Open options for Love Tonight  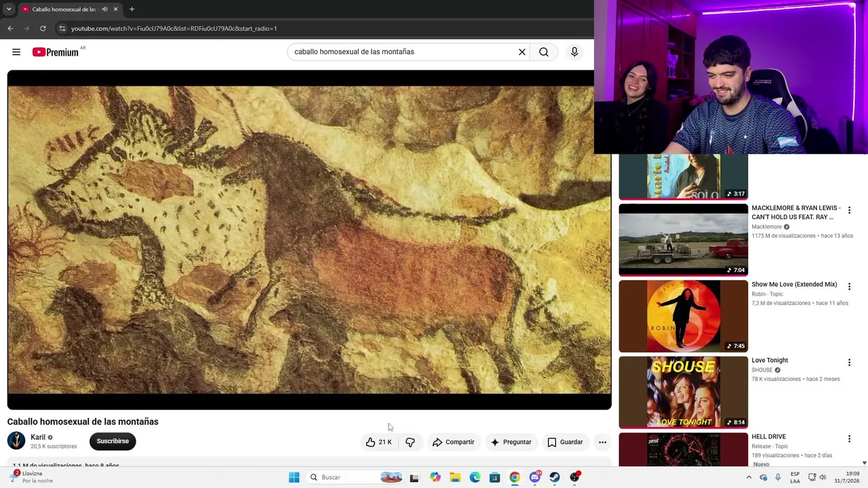point(849,363)
